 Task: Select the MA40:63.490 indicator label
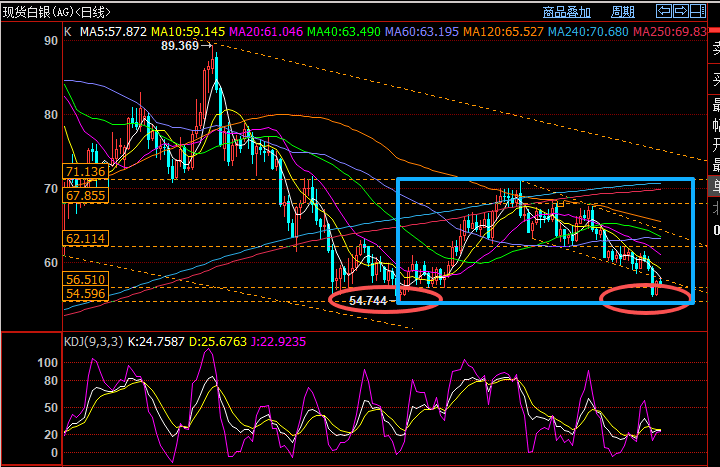343,32
